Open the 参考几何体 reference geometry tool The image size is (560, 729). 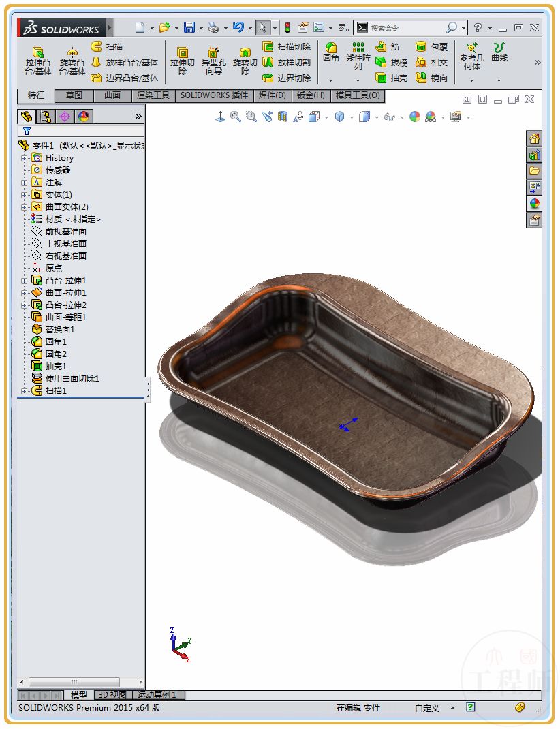471,57
